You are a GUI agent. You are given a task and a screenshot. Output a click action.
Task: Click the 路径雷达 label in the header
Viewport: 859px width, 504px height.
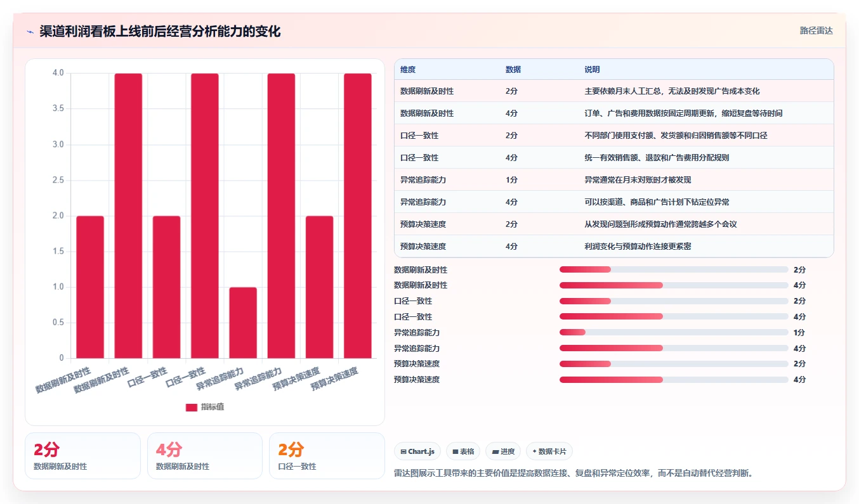(x=816, y=30)
